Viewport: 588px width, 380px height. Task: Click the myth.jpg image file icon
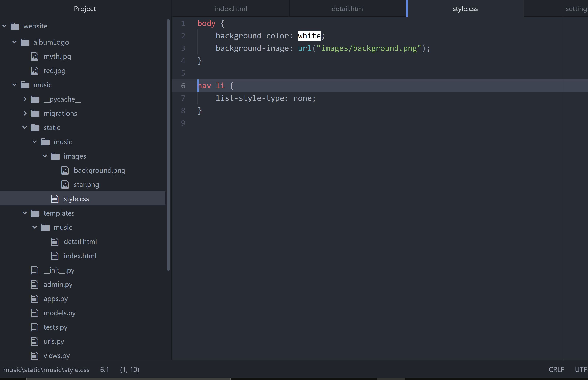pyautogui.click(x=35, y=57)
